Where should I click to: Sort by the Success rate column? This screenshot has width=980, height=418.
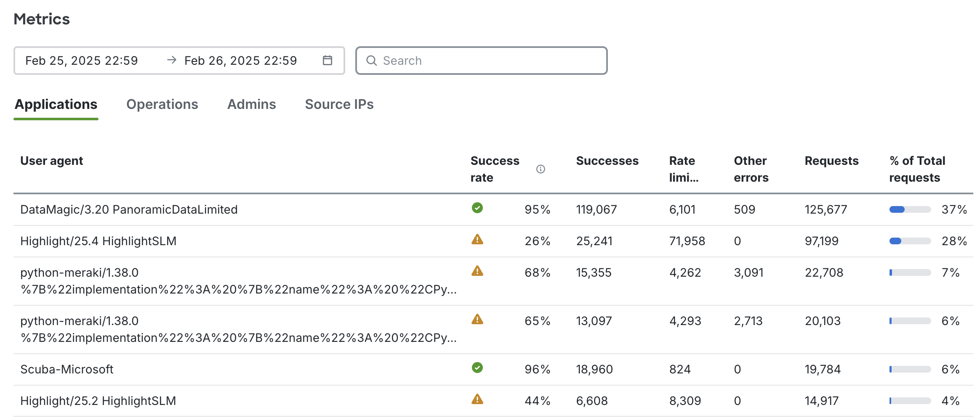tap(495, 169)
